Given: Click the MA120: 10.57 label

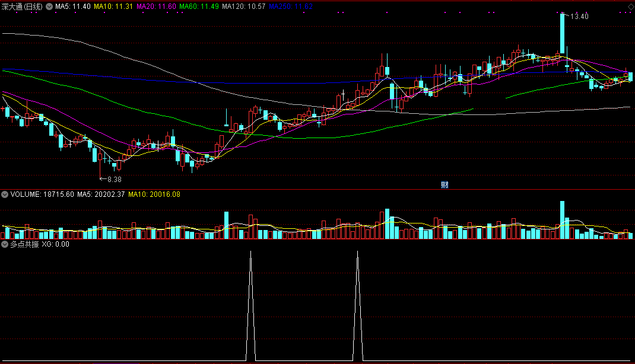Looking at the screenshot, I should pos(244,7).
